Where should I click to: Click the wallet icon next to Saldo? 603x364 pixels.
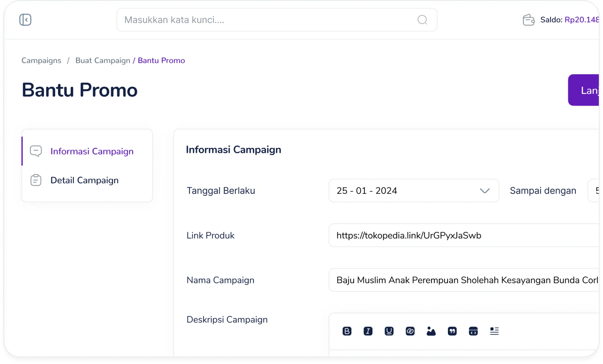(x=529, y=20)
